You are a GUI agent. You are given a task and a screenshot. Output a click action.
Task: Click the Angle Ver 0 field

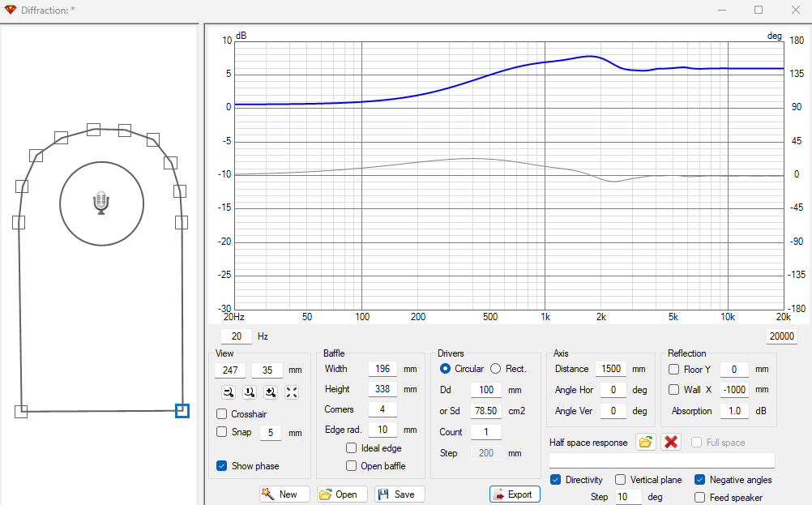tap(613, 411)
